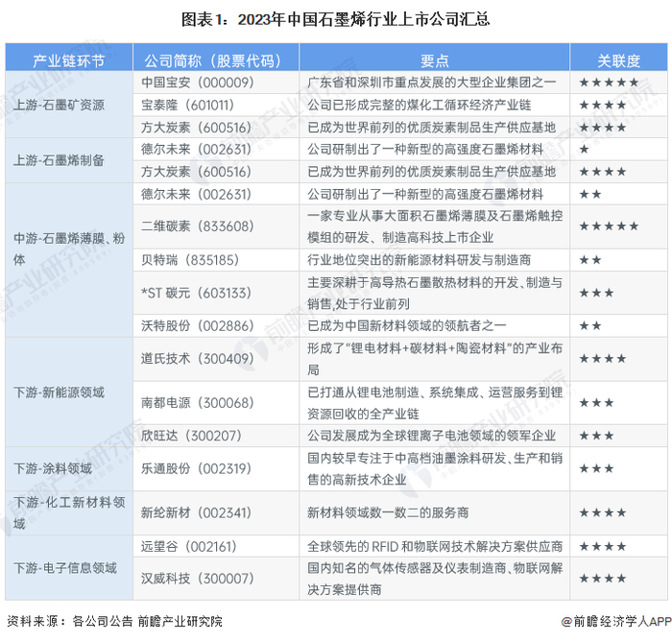Click description starting 已打通从锂电池制造
Image resolution: width=672 pixels, height=641 pixels.
point(435,403)
